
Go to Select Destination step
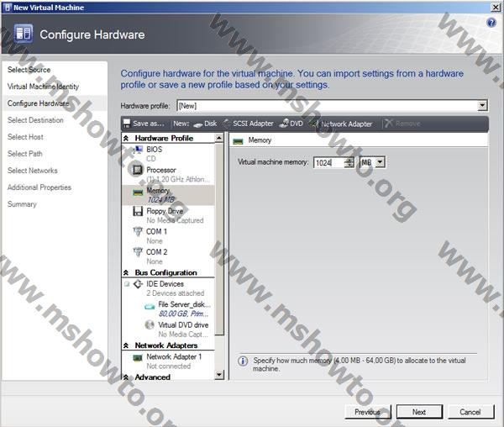35,120
